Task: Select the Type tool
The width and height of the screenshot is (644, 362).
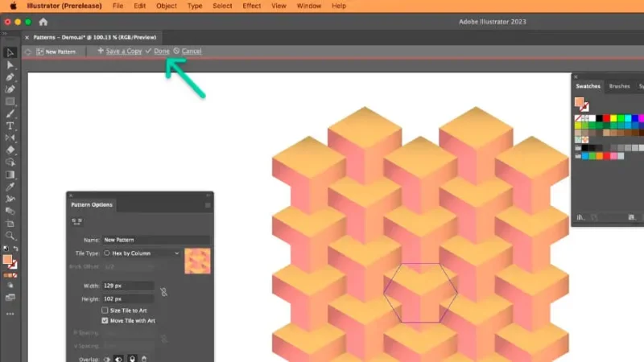Action: (10, 126)
